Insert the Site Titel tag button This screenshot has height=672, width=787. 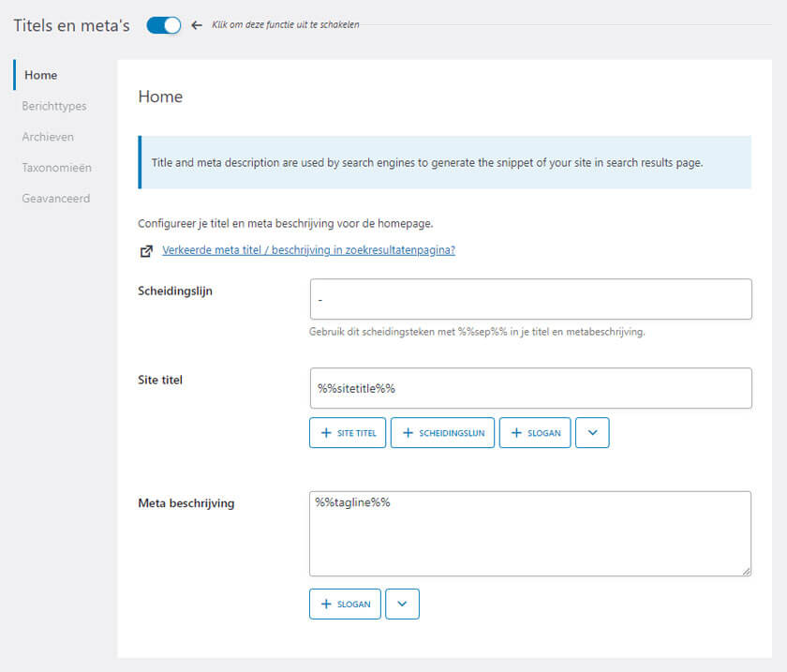click(348, 433)
